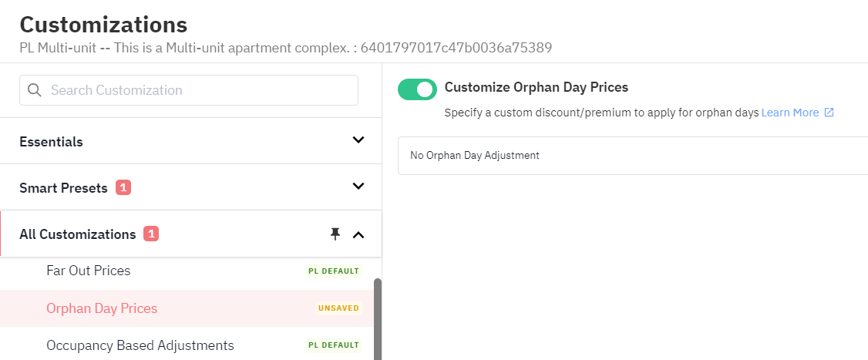868x360 pixels.
Task: Click the red badge on Smart Presets
Action: point(123,188)
